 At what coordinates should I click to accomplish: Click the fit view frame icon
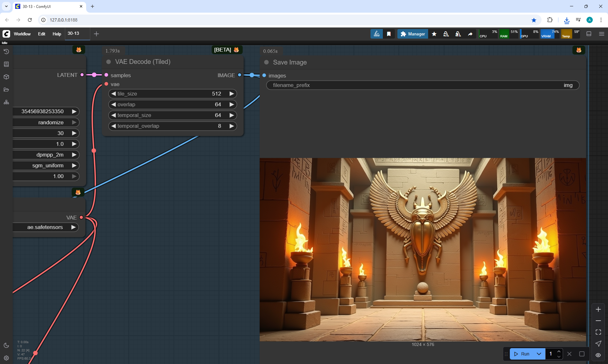tap(598, 332)
